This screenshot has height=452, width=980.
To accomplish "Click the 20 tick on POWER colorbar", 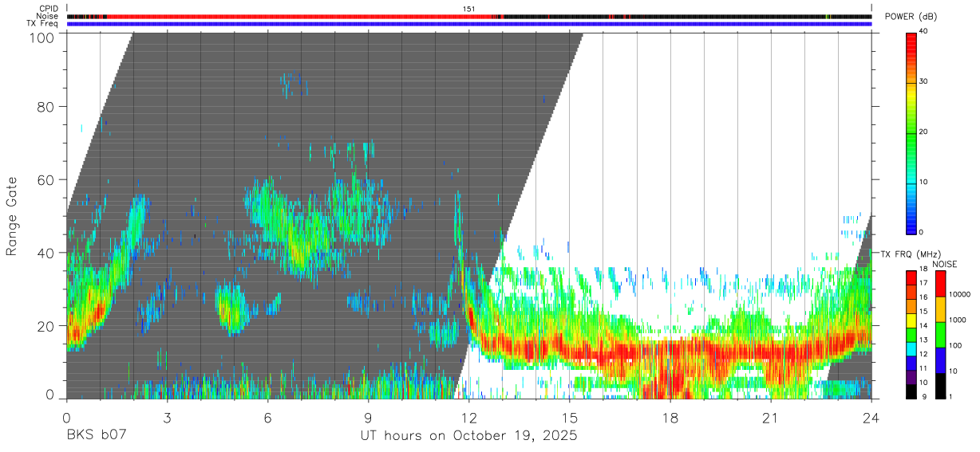I will click(x=924, y=132).
